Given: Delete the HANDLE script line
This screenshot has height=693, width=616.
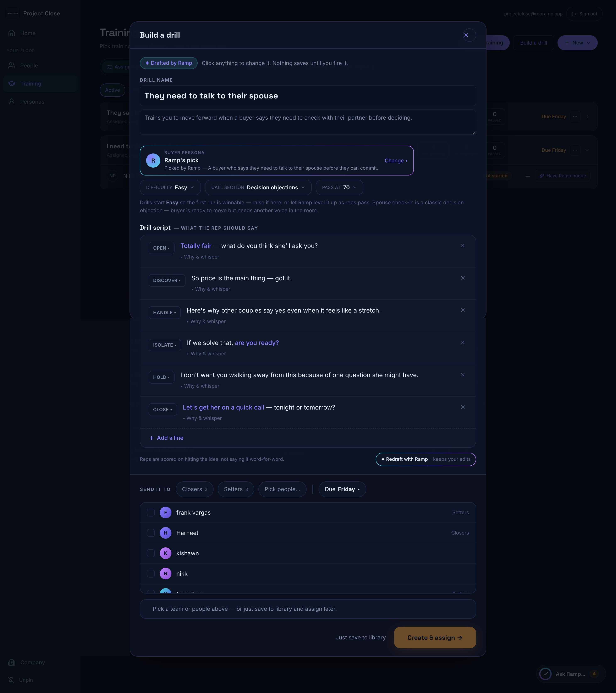Looking at the screenshot, I should (x=462, y=310).
